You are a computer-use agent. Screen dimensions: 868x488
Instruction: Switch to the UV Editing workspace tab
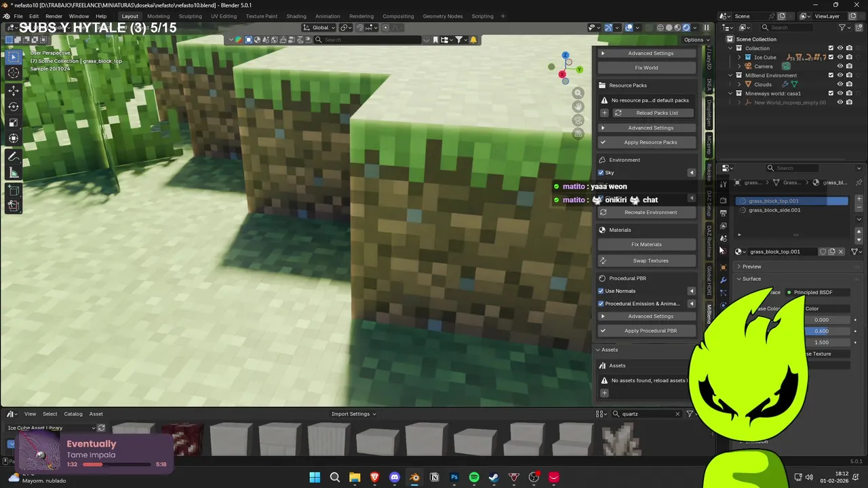point(224,16)
